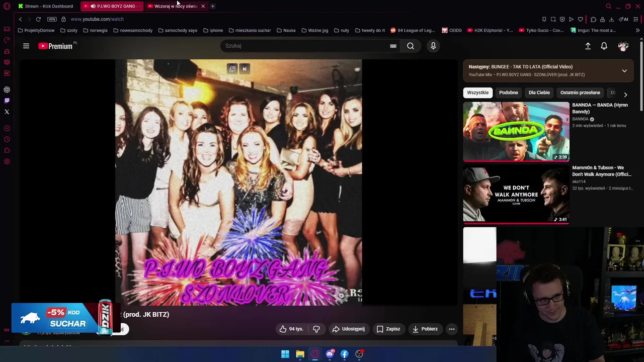Image resolution: width=644 pixels, height=362 pixels.
Task: Like the video (94 tys.)
Action: (292, 329)
